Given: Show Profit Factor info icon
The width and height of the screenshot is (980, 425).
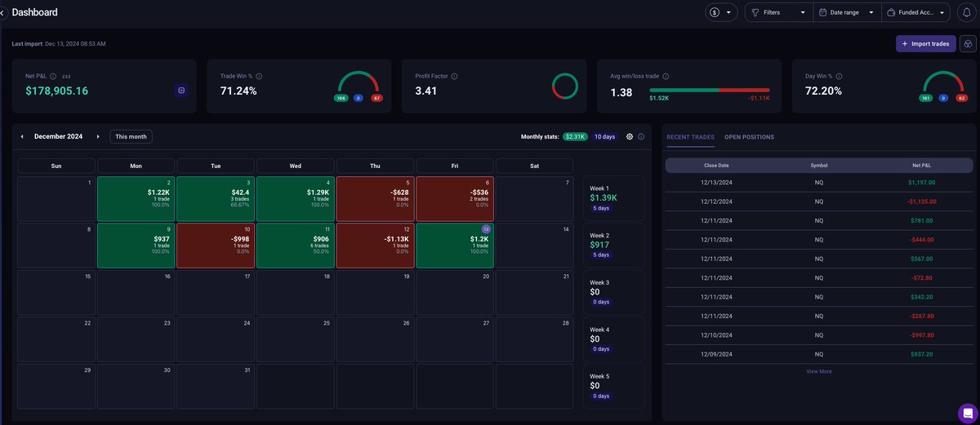Looking at the screenshot, I should 454,76.
